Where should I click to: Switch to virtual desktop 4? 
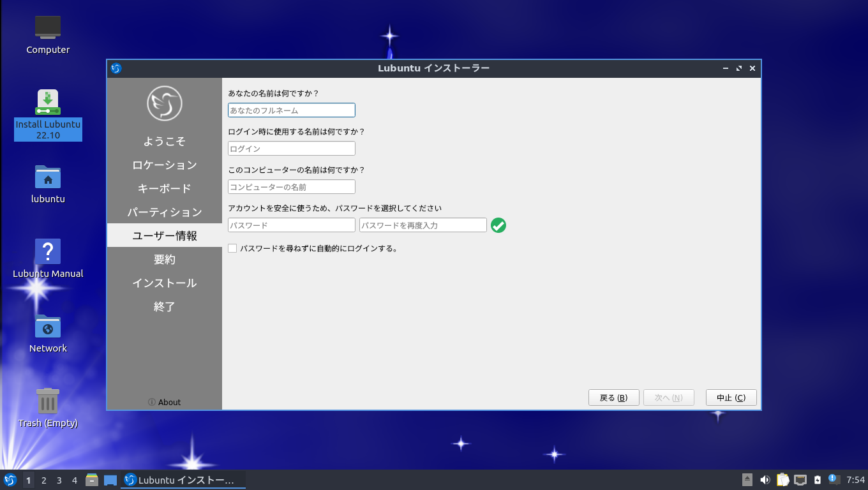75,480
